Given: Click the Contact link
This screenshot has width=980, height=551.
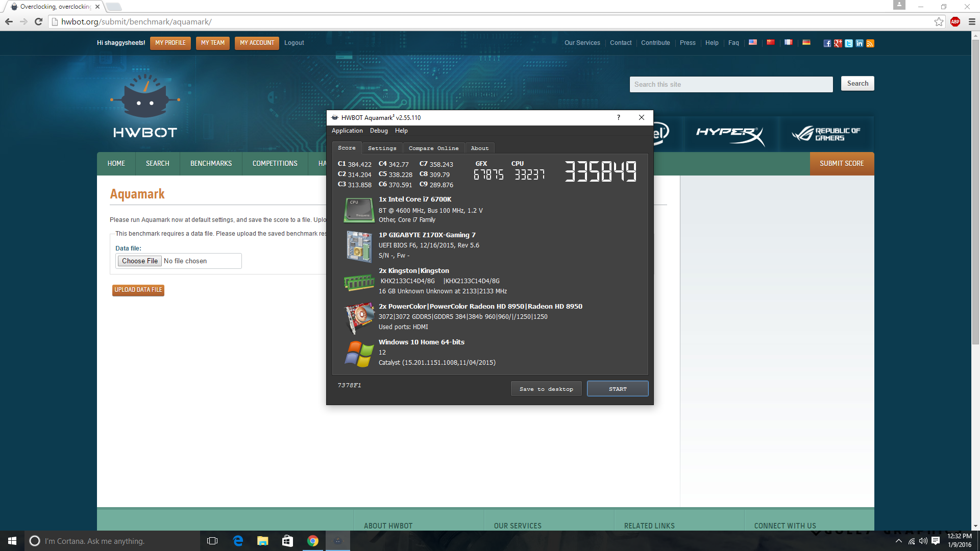Looking at the screenshot, I should [621, 43].
